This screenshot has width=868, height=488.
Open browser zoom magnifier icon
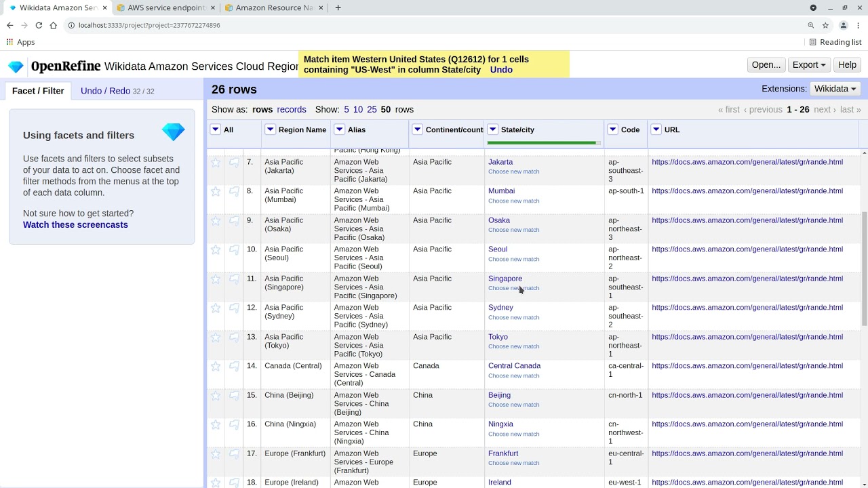810,25
